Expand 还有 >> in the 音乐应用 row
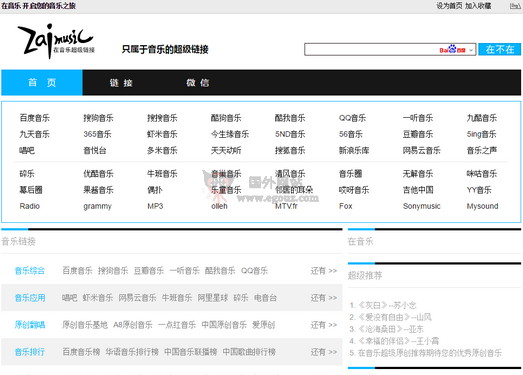The height and width of the screenshot is (375, 523). tap(324, 298)
